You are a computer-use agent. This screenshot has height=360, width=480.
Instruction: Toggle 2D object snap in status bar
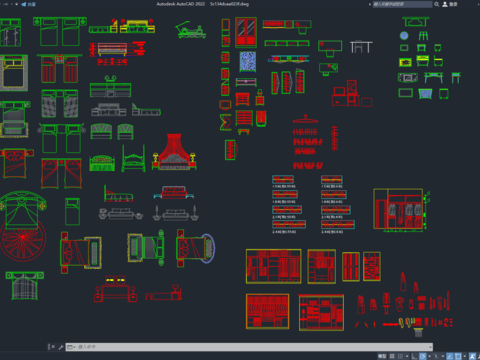(458, 356)
